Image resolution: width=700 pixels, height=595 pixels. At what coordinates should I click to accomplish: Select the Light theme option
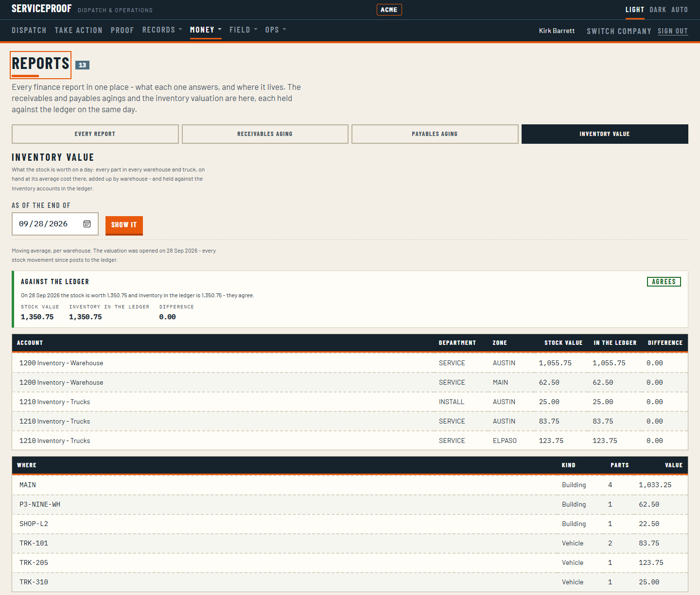tap(635, 10)
